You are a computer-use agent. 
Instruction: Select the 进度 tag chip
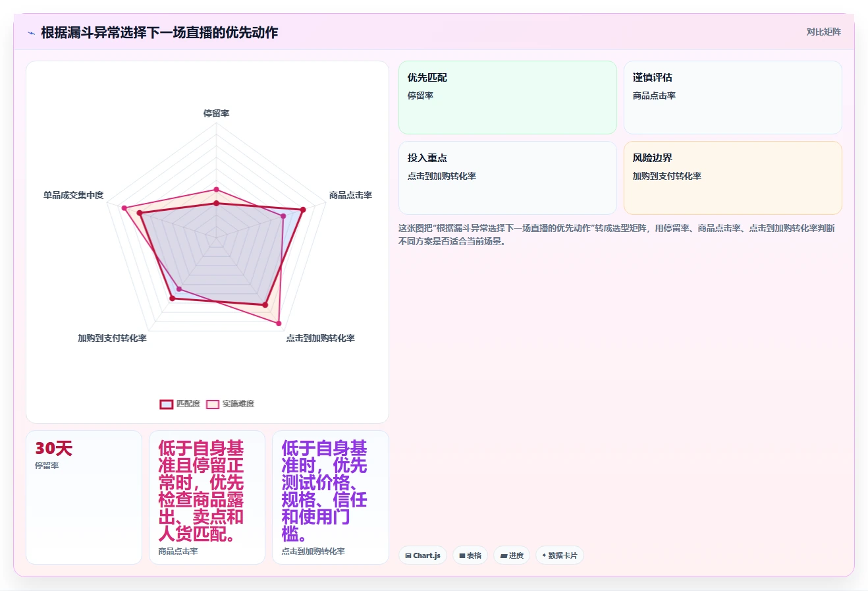click(512, 555)
